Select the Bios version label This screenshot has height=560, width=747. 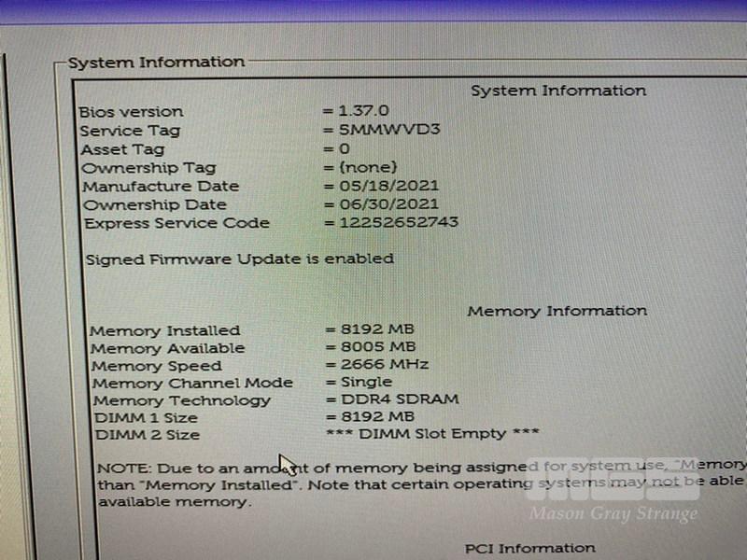click(131, 112)
